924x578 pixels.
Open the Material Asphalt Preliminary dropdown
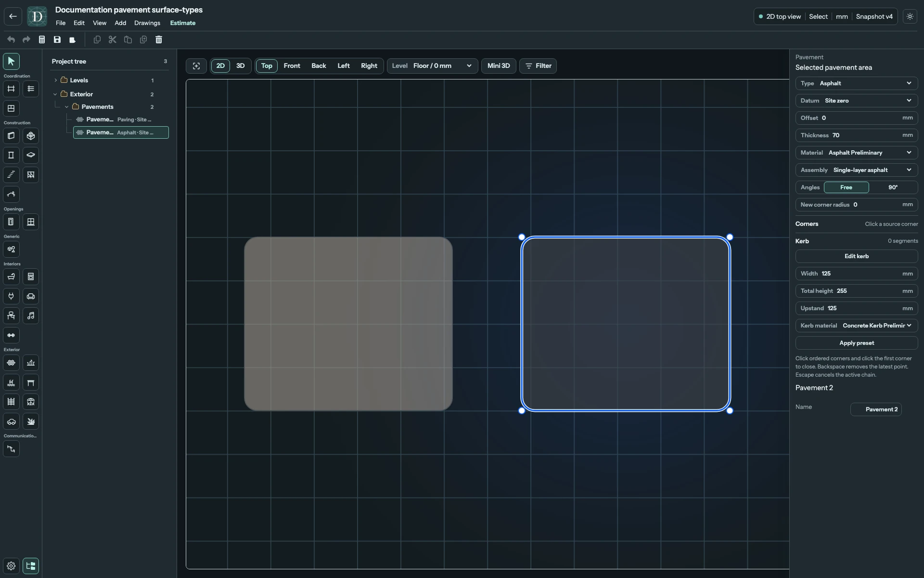coord(857,153)
